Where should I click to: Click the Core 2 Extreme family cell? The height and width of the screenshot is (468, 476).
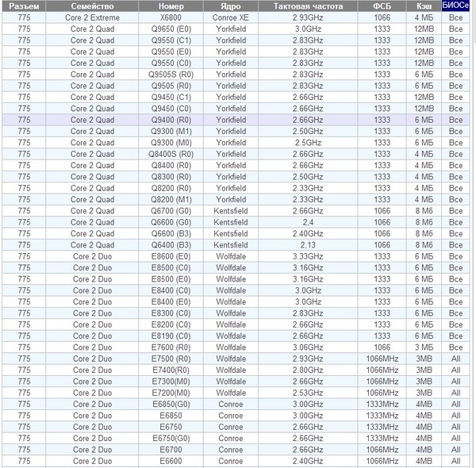[92, 17]
